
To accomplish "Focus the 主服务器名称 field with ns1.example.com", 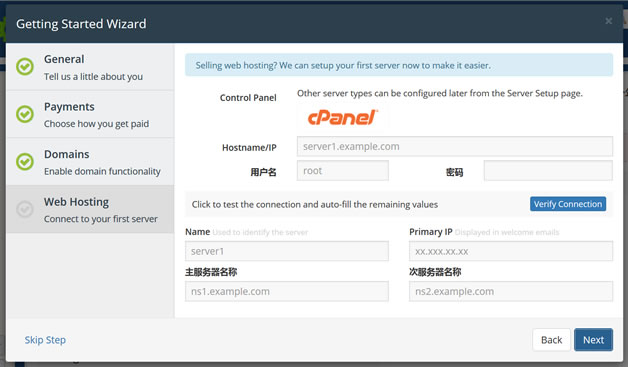I will (x=287, y=291).
